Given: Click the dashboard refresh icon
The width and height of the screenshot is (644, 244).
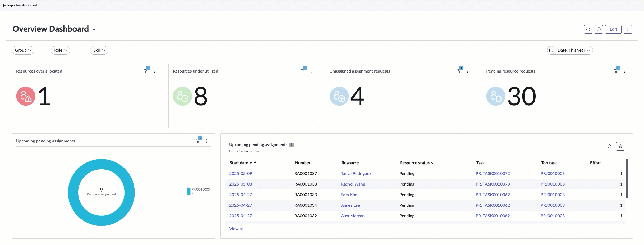Looking at the screenshot, I should [588, 29].
